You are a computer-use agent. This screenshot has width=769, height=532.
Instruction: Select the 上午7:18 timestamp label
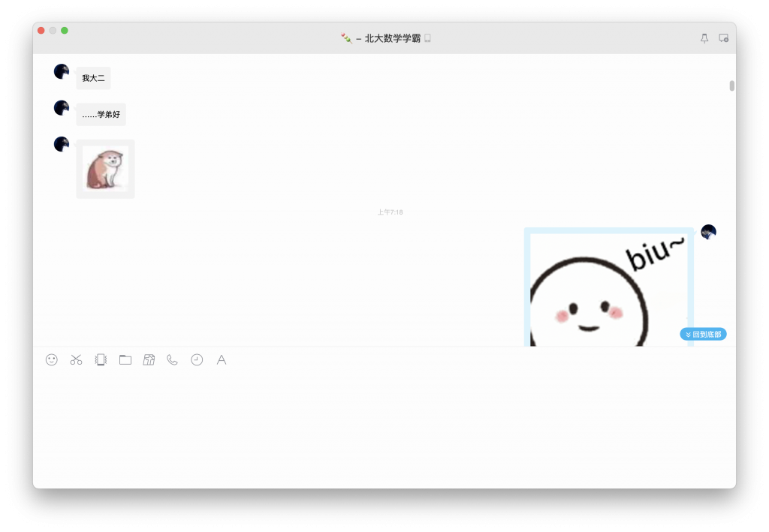coord(391,212)
